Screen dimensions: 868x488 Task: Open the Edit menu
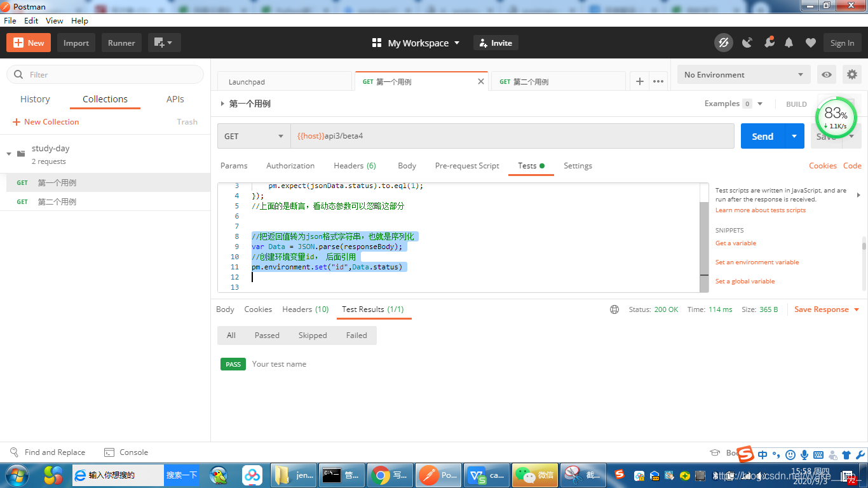coord(31,20)
